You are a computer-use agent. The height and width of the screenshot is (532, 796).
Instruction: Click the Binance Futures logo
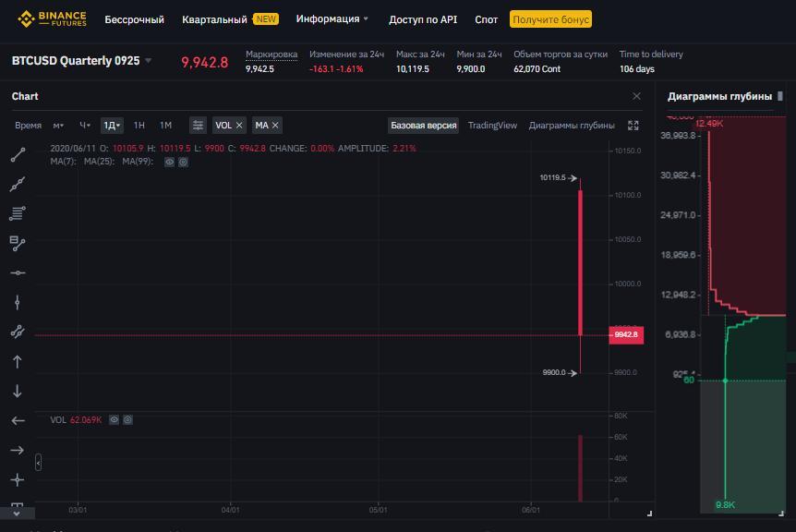point(53,19)
